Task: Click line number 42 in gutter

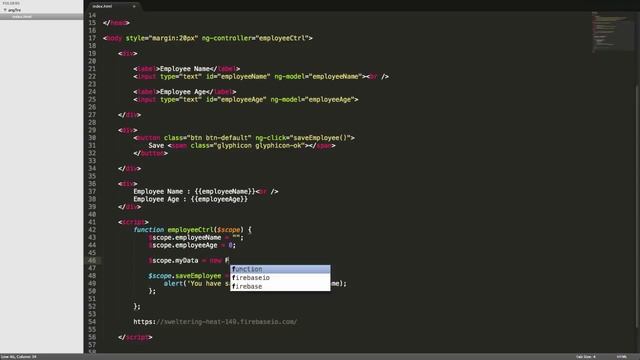Action: pyautogui.click(x=92, y=230)
